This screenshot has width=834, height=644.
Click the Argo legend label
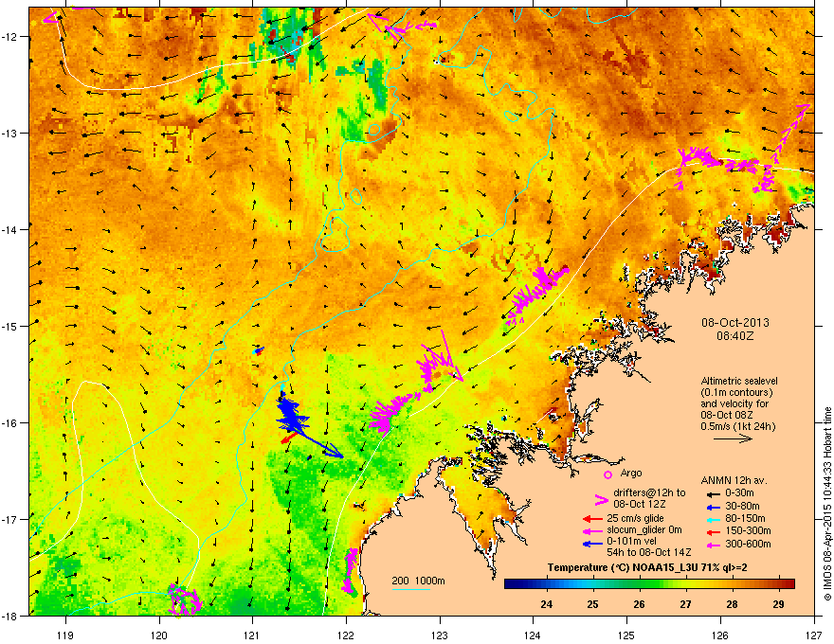[631, 473]
